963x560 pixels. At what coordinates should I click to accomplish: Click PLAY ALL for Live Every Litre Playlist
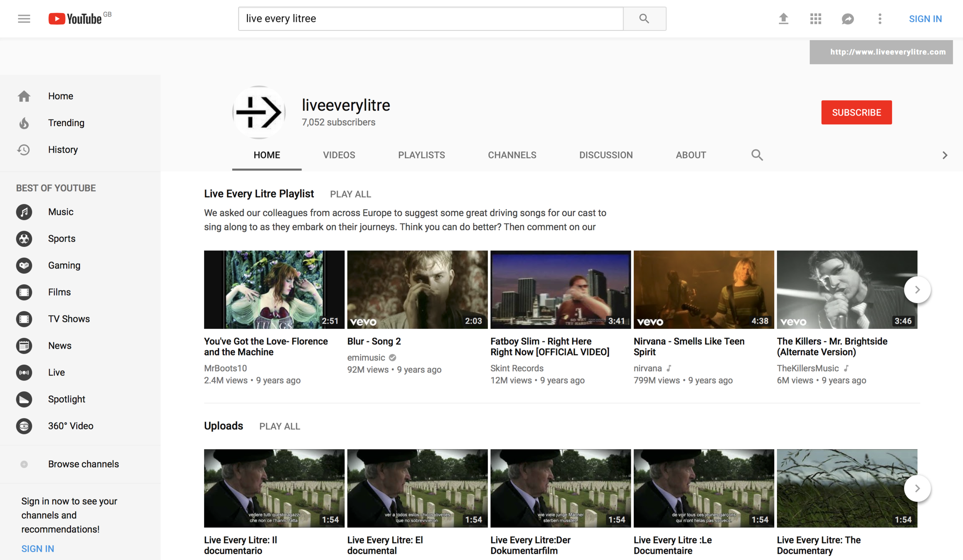click(x=351, y=194)
